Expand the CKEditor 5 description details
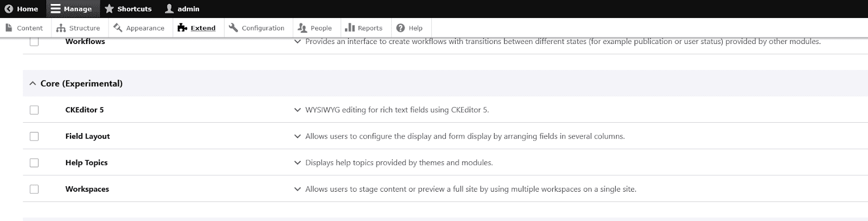Viewport: 868px width, 221px height. 297,110
